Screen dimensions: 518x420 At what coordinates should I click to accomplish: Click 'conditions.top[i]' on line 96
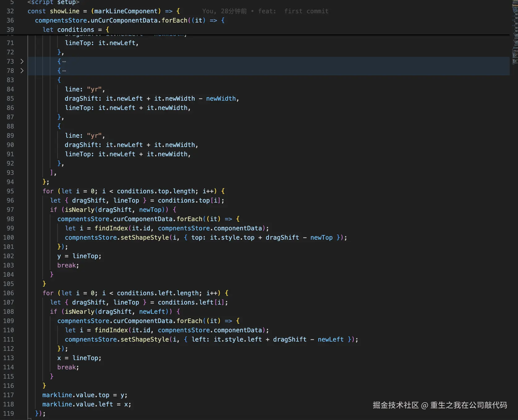[x=189, y=200]
